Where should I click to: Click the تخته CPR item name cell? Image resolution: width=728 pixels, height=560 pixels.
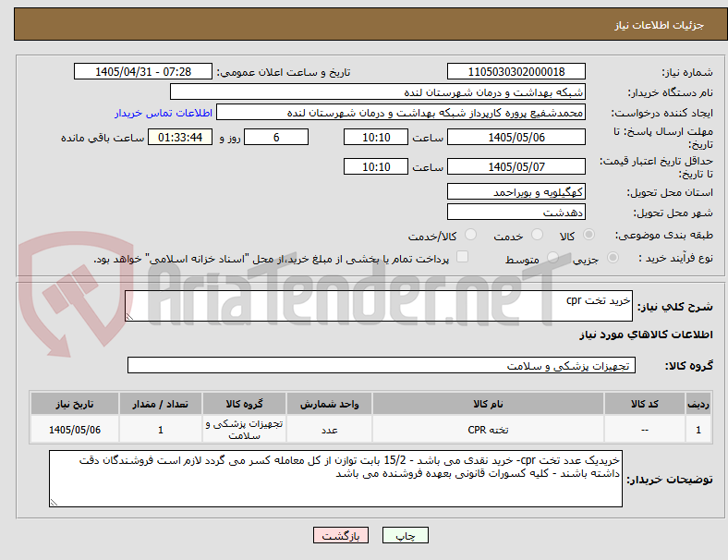click(x=488, y=430)
